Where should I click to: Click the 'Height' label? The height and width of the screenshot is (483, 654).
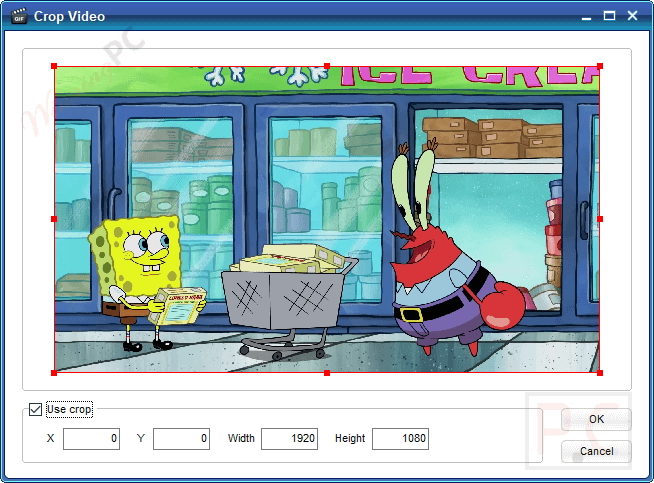(350, 438)
